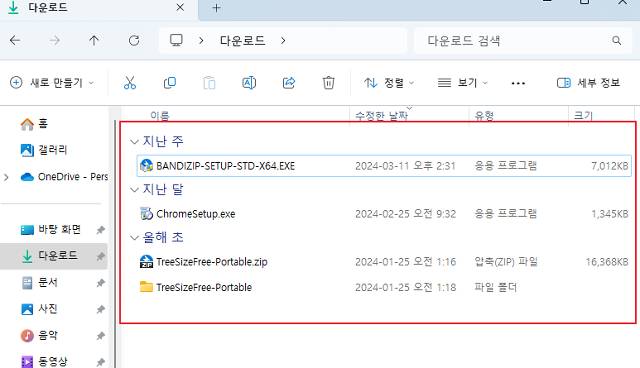Click the Paste toolbar icon
Image resolution: width=640 pixels, height=368 pixels.
[209, 83]
